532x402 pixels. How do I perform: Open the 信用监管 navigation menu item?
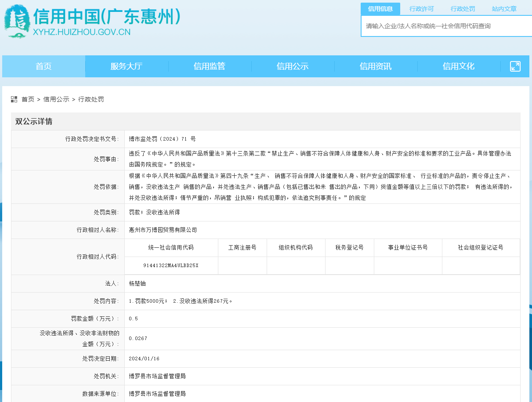coord(210,66)
